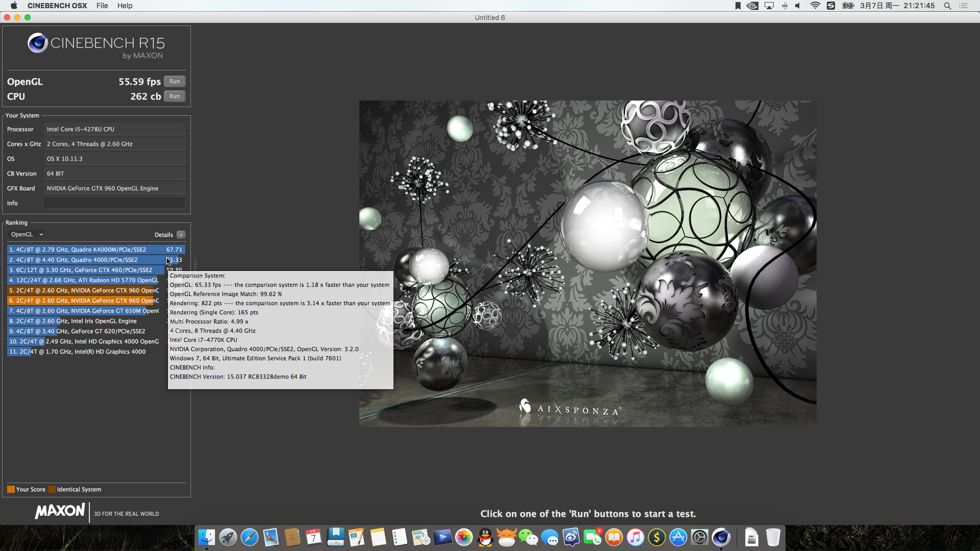The width and height of the screenshot is (980, 551).
Task: Open the Apple menu
Action: (14, 6)
